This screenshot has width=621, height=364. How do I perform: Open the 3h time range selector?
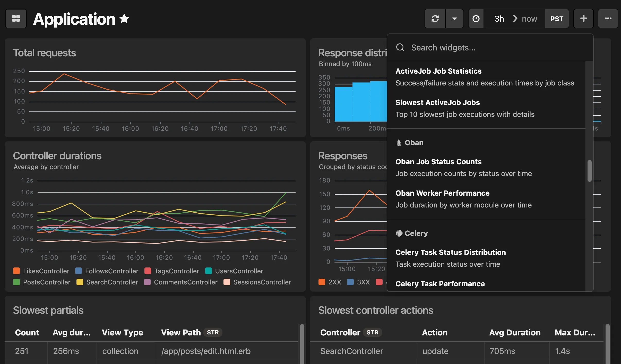[x=499, y=18]
